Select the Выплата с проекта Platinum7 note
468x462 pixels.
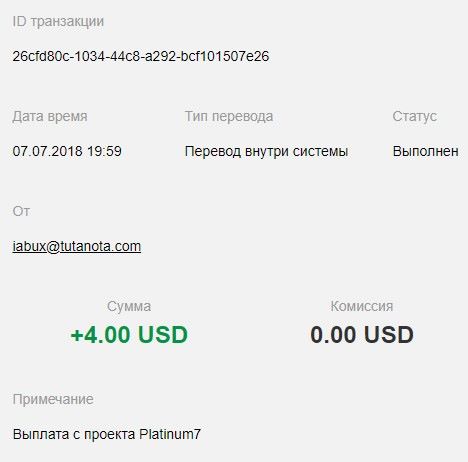click(107, 434)
